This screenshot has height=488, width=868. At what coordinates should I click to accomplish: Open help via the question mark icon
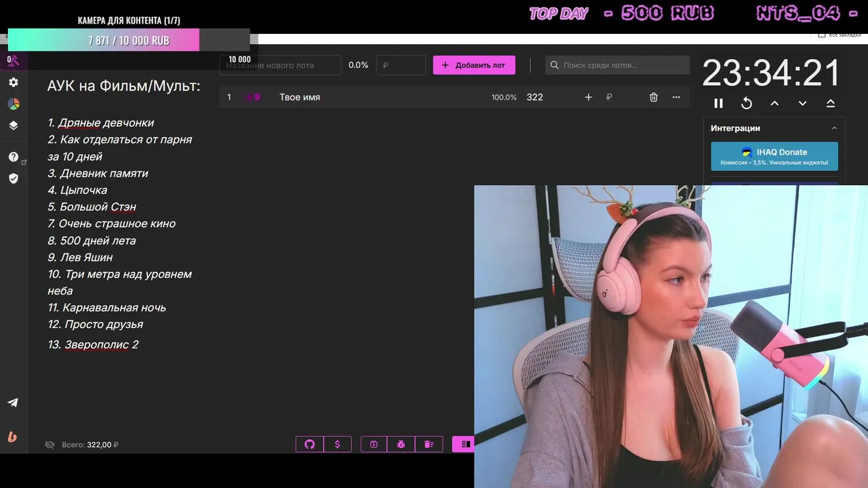pos(14,157)
